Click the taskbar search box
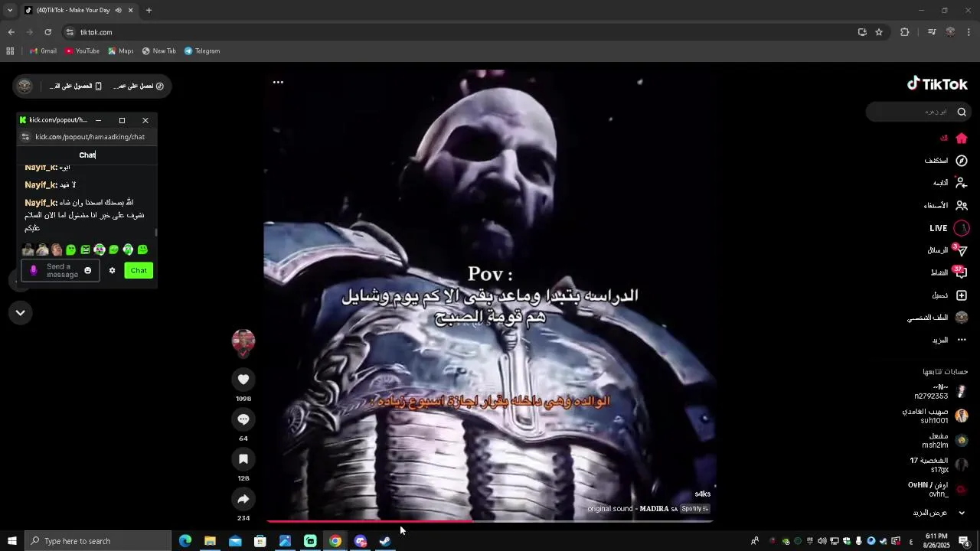 [98, 541]
